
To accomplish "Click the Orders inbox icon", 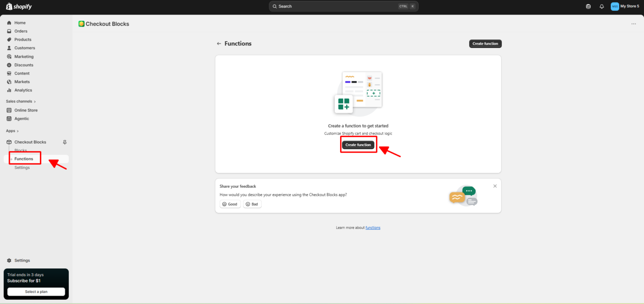I will pos(9,31).
